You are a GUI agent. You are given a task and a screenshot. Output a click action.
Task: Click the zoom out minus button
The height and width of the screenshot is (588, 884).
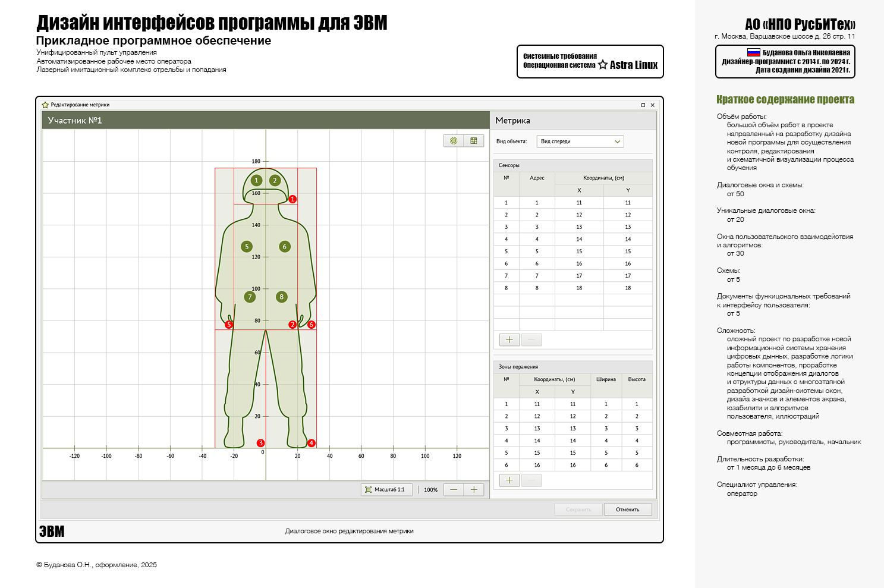pos(454,489)
